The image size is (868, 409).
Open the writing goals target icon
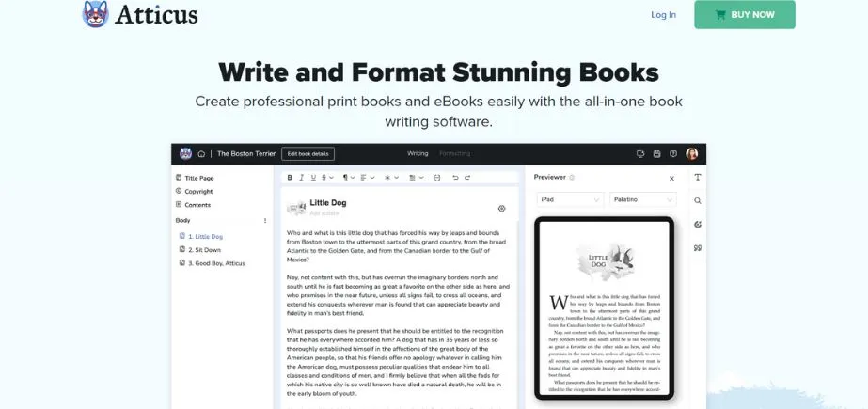pos(698,224)
